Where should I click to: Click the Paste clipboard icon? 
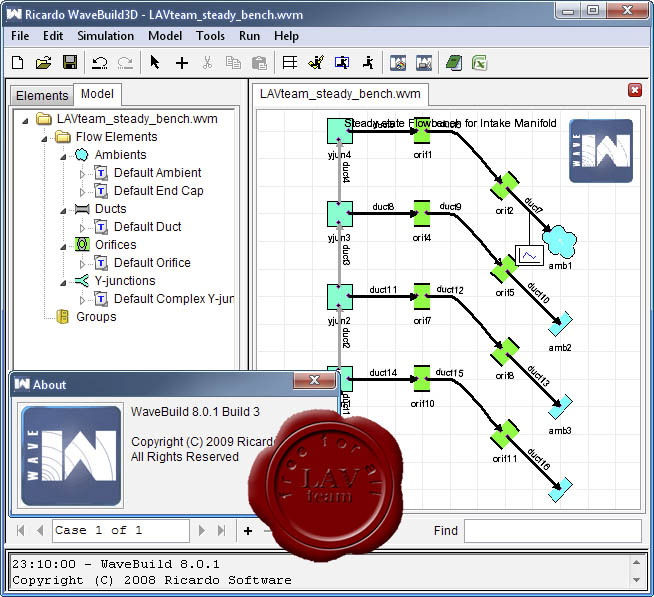click(259, 63)
